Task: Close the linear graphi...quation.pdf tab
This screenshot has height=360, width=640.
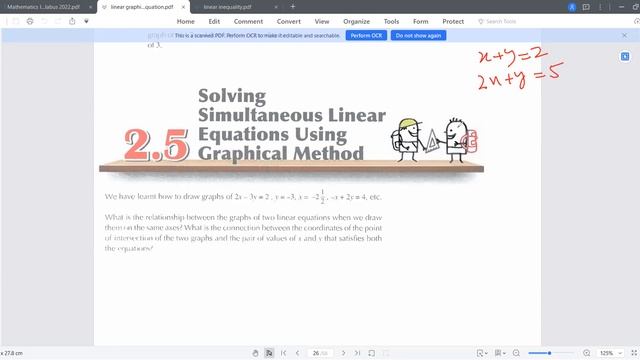Action: tap(183, 7)
